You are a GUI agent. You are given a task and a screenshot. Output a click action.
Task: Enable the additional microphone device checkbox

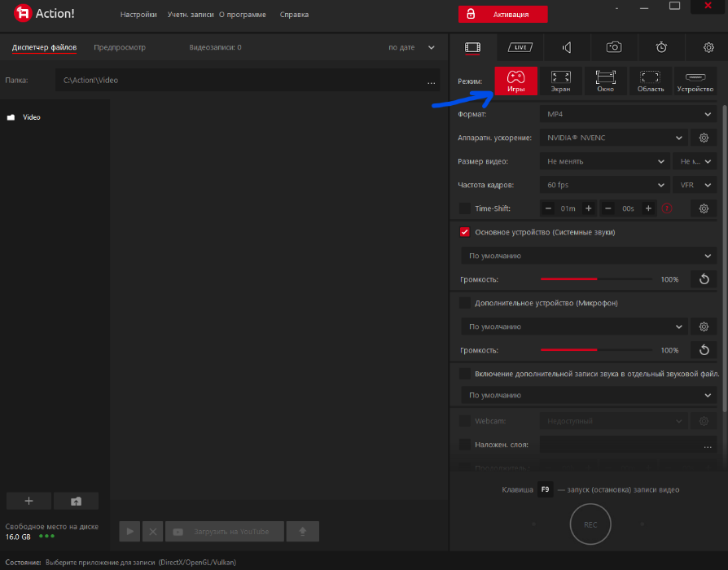pyautogui.click(x=465, y=303)
